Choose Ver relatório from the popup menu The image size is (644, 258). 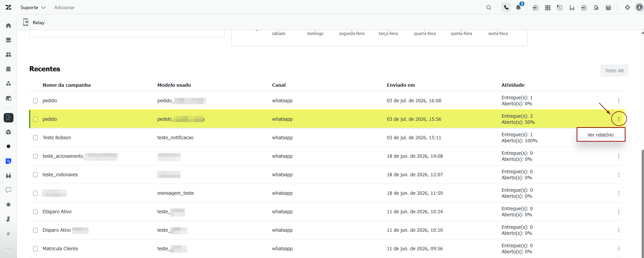pos(601,135)
